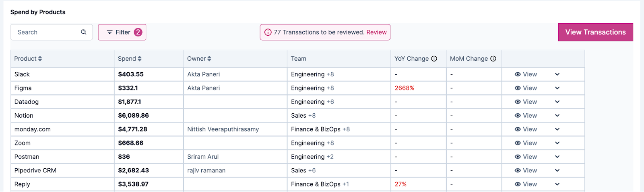
Task: Click the search magnifier icon
Action: pyautogui.click(x=84, y=32)
